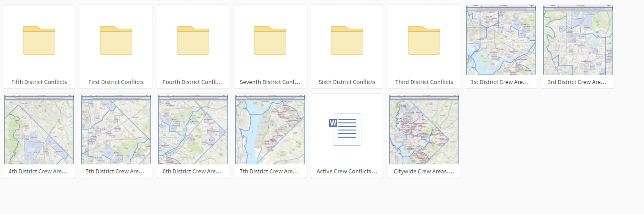Select the 1st District Crew Areas map thumbnail
The width and height of the screenshot is (644, 214).
[501, 40]
